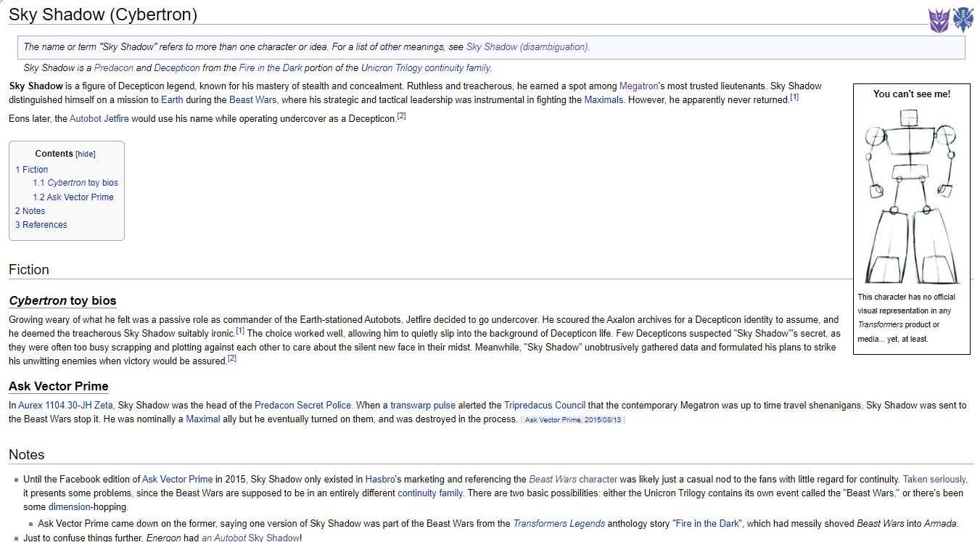980x542 pixels.
Task: Click reference [2] after 'as a Decepticon'
Action: point(401,116)
